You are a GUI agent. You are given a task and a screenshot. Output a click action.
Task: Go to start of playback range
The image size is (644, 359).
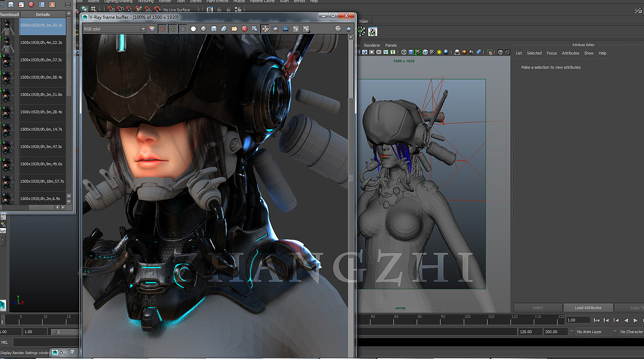coord(596,320)
